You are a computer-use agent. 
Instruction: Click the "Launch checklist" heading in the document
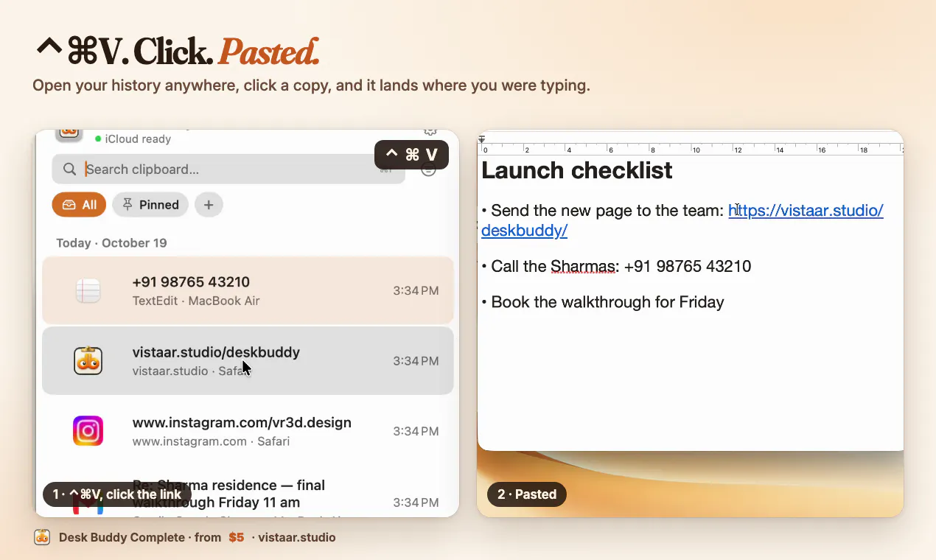[x=576, y=170]
